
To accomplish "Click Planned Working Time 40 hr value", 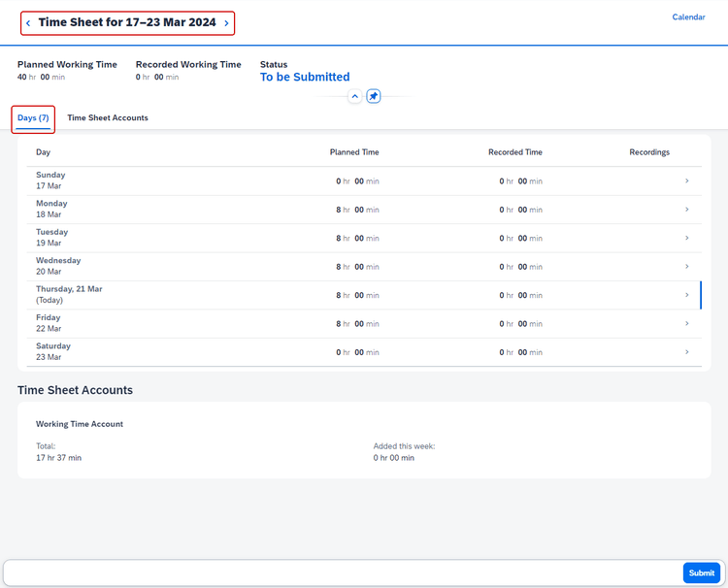I will tap(42, 77).
